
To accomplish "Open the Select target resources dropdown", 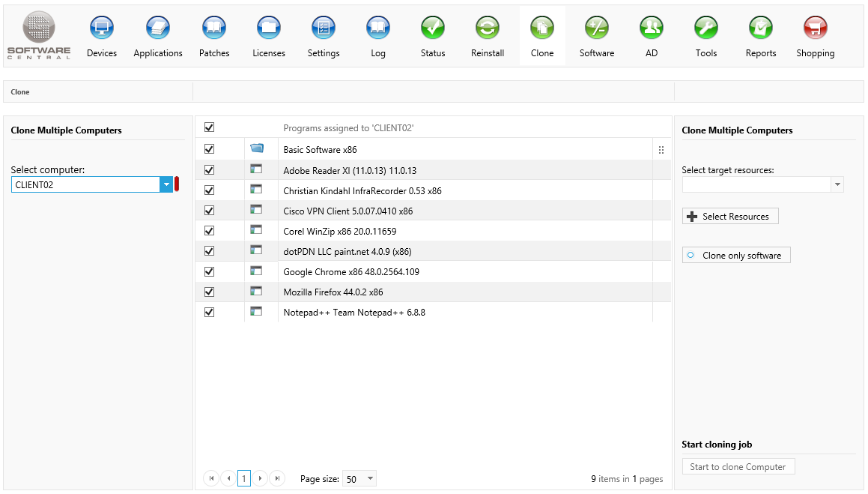I will (x=837, y=184).
